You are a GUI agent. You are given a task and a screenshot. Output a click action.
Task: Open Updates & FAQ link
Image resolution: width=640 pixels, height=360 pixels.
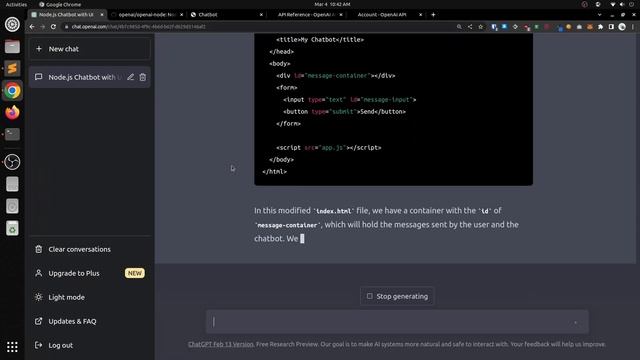pyautogui.click(x=90, y=321)
